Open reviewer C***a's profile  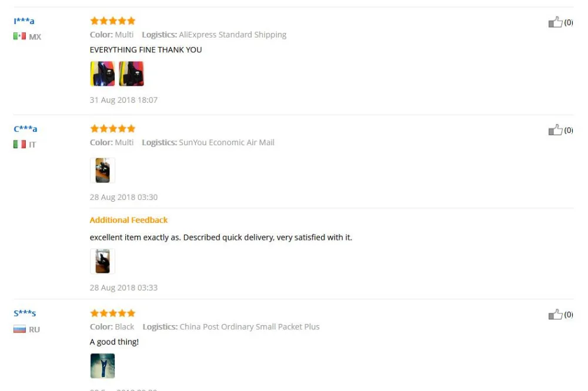coord(25,129)
